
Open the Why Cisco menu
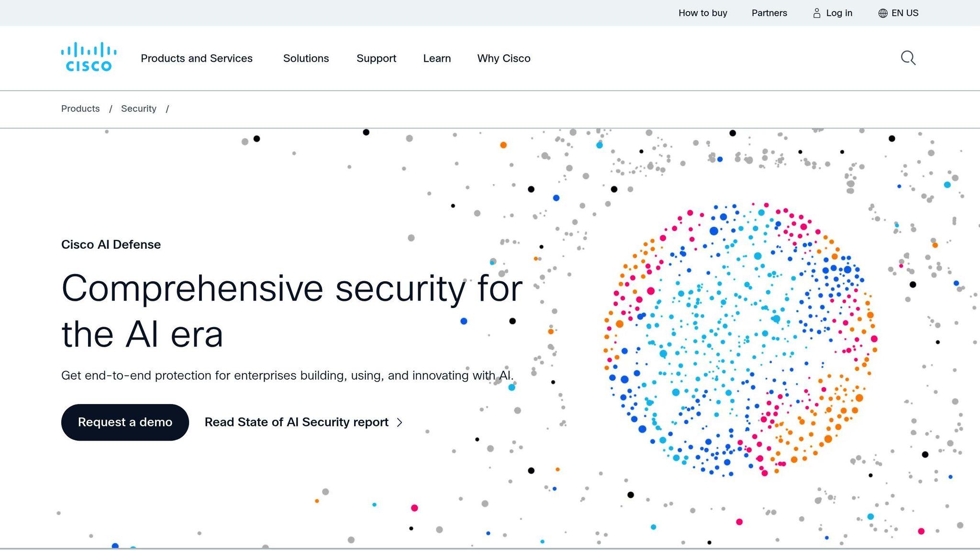coord(503,58)
